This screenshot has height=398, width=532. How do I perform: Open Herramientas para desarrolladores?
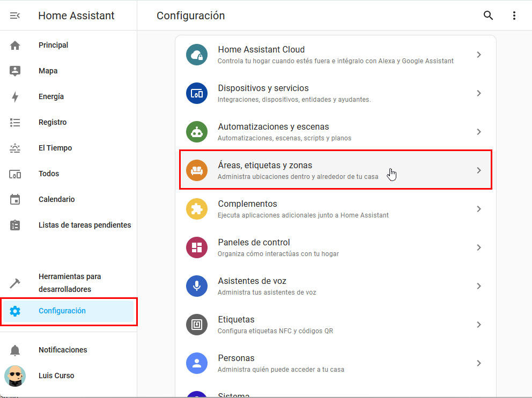point(70,283)
